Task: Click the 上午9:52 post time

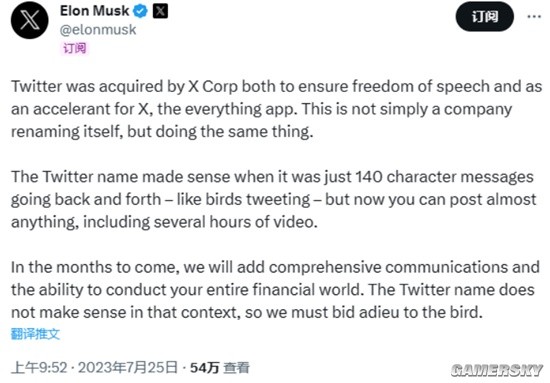Action: point(39,368)
